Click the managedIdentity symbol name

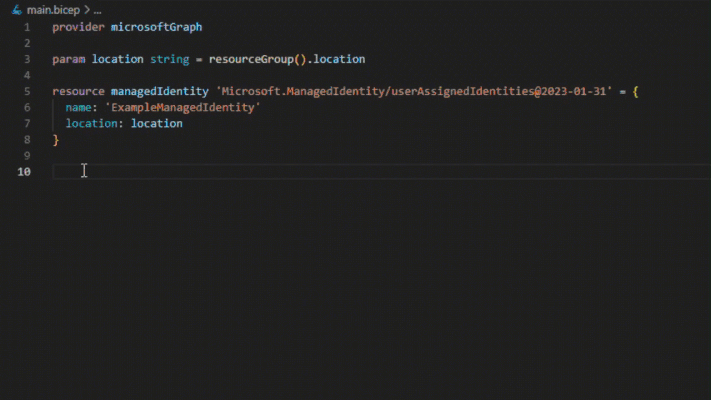160,92
